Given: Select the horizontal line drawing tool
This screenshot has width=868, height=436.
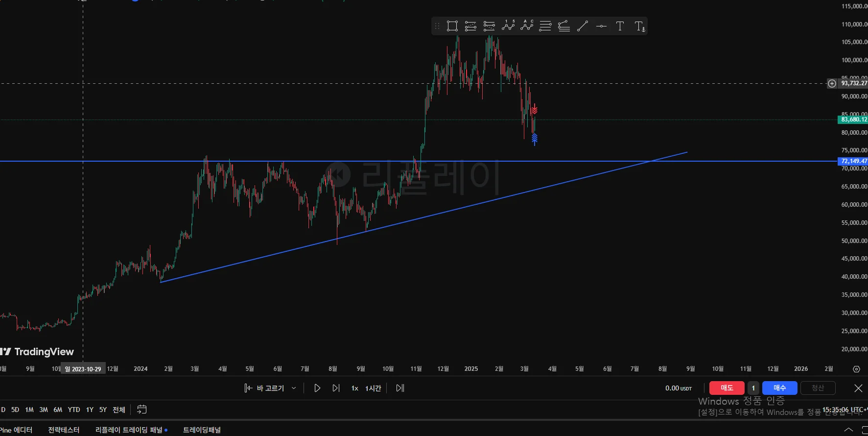Looking at the screenshot, I should (601, 26).
